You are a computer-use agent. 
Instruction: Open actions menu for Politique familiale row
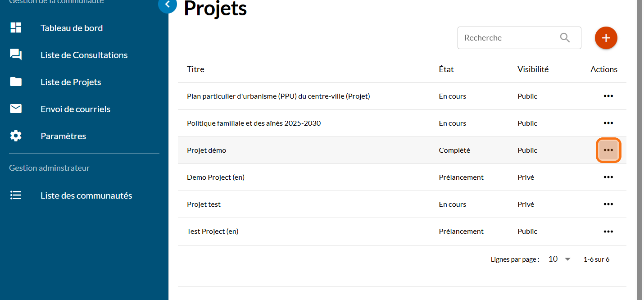point(608,123)
